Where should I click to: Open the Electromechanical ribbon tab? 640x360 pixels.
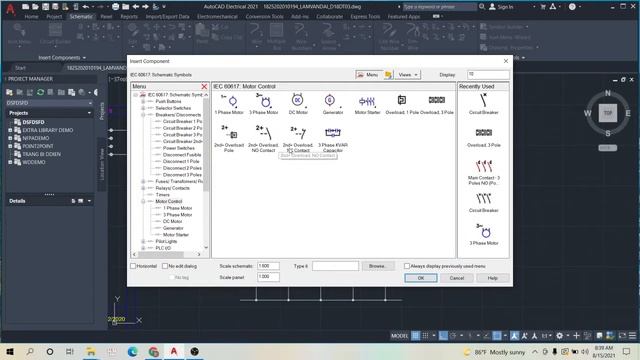217,17
